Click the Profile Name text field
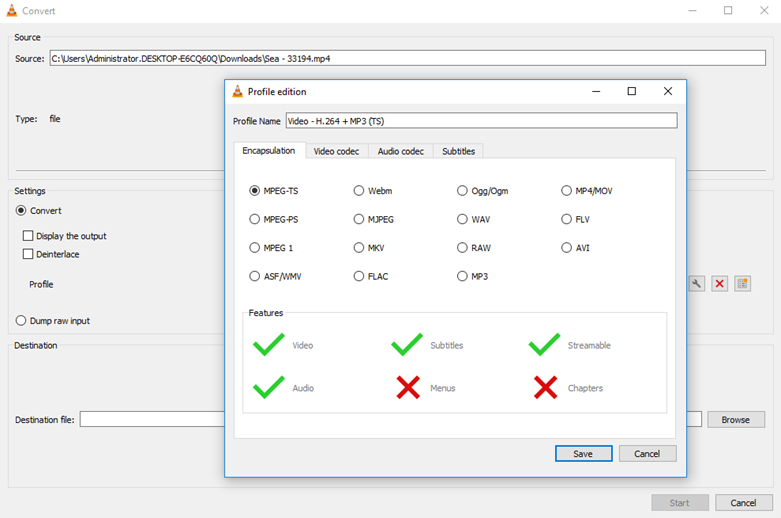 click(481, 121)
